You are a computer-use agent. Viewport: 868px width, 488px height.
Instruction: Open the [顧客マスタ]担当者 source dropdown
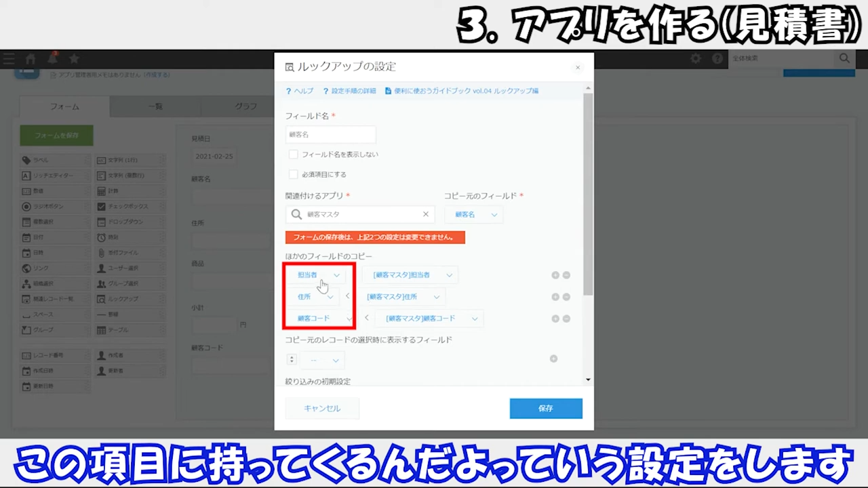point(410,275)
